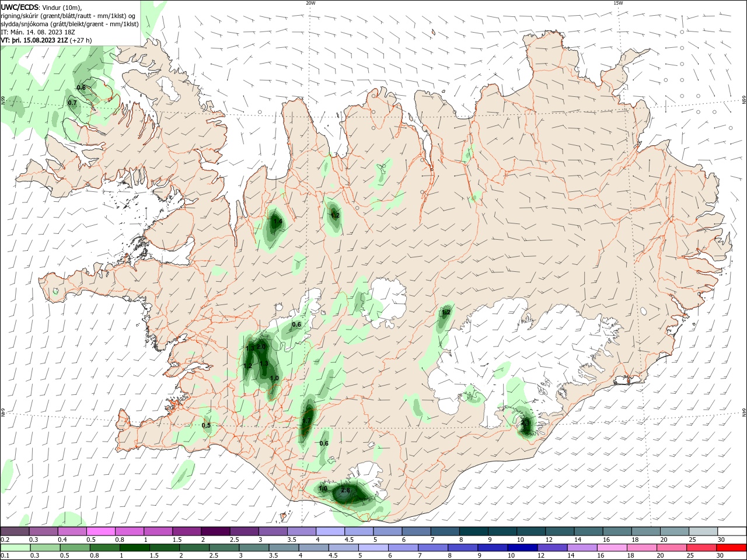Click the 15W longitude label at the map top

618,3
